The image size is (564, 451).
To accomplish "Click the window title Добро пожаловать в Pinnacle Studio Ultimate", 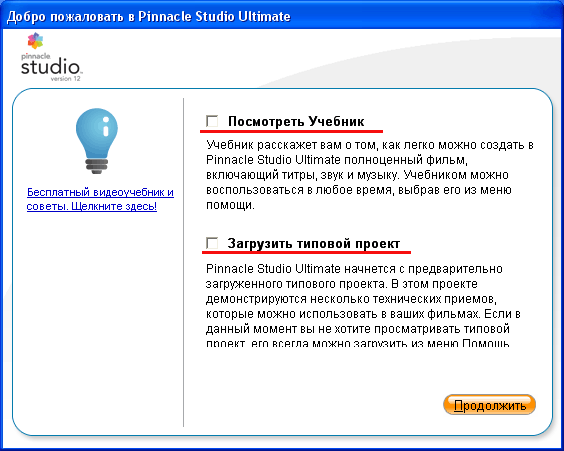I will (149, 17).
